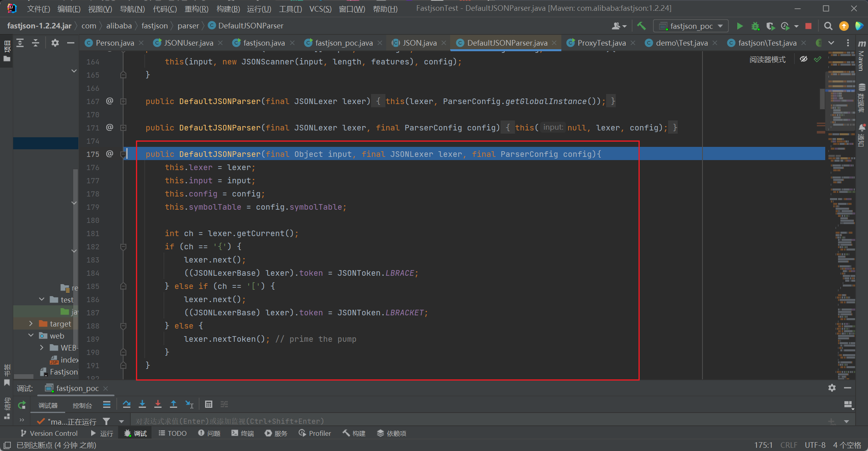Stop the running process
Viewport: 868px width, 451px height.
[808, 26]
